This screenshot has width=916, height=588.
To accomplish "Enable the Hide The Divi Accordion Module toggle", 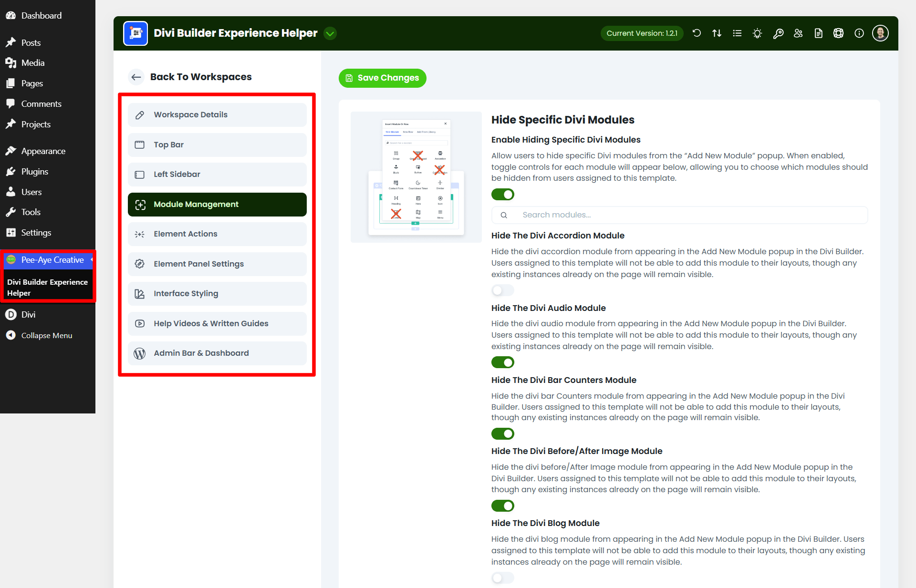I will (503, 290).
